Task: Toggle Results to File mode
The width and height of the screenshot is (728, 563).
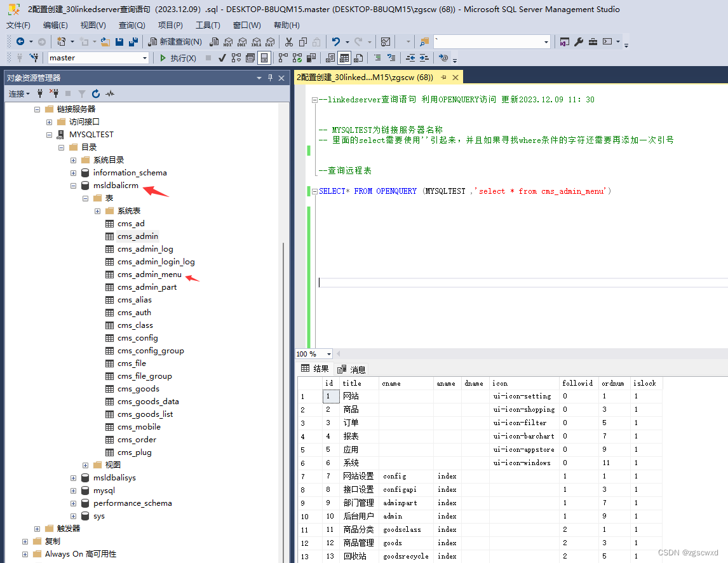Action: 358,58
